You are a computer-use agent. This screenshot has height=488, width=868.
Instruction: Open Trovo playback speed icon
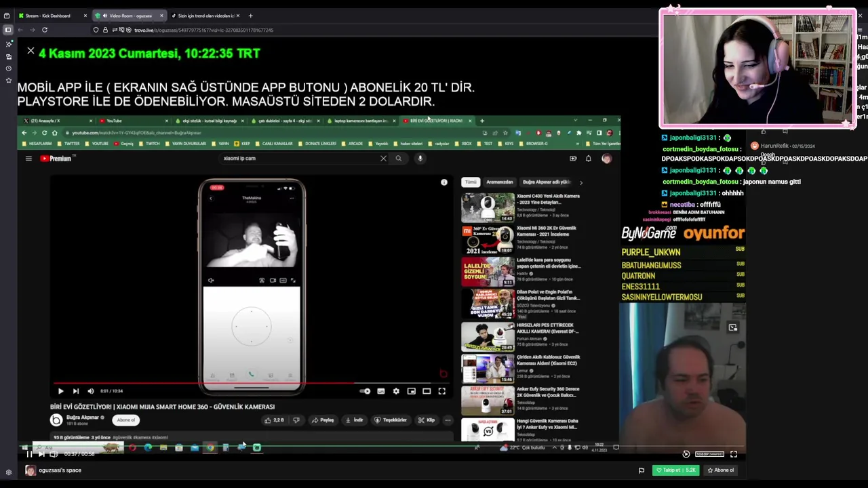point(686,454)
